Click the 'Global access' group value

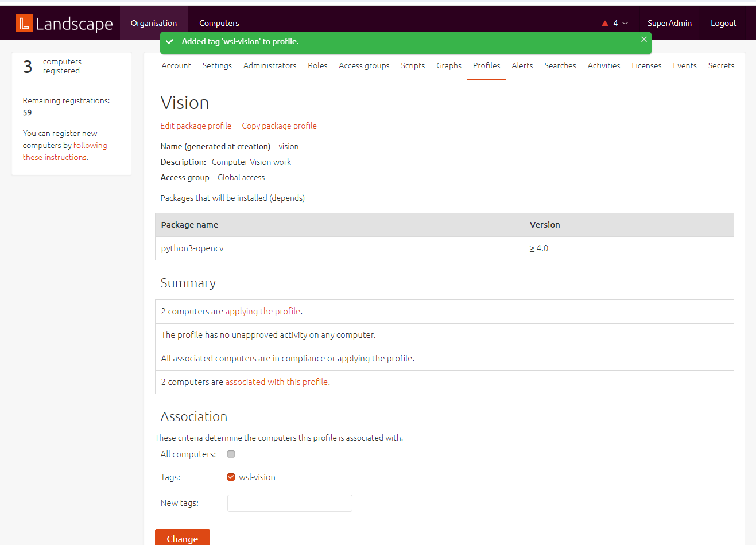click(x=241, y=177)
